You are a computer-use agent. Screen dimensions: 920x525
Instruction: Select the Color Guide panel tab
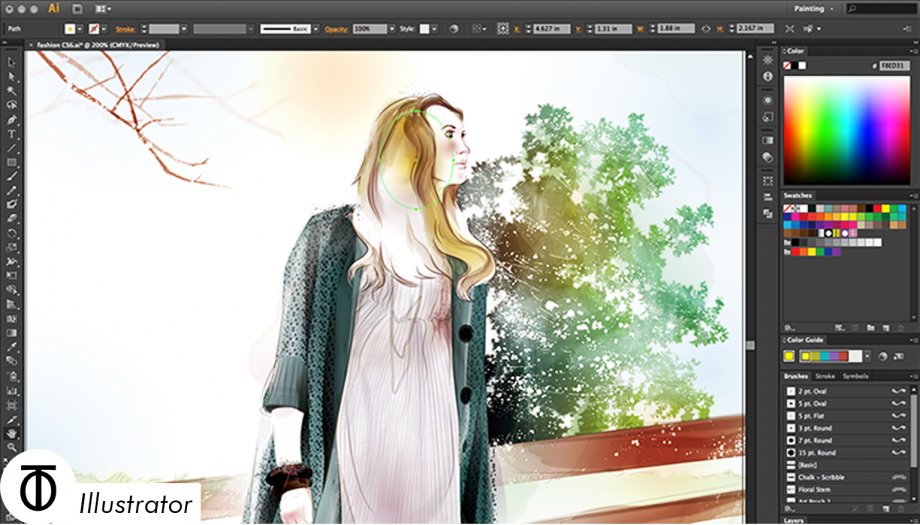pyautogui.click(x=805, y=340)
